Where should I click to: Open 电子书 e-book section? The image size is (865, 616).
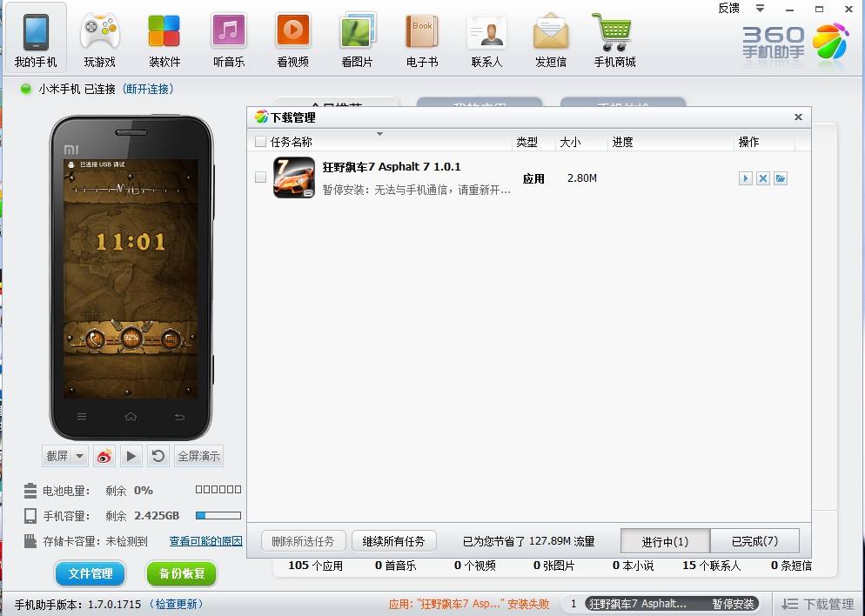point(422,39)
